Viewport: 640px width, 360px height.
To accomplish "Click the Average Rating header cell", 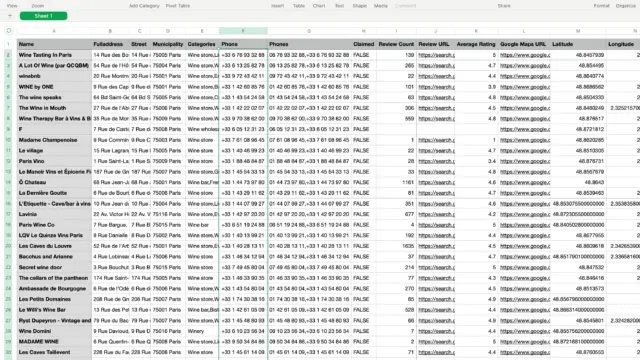I will coord(476,44).
